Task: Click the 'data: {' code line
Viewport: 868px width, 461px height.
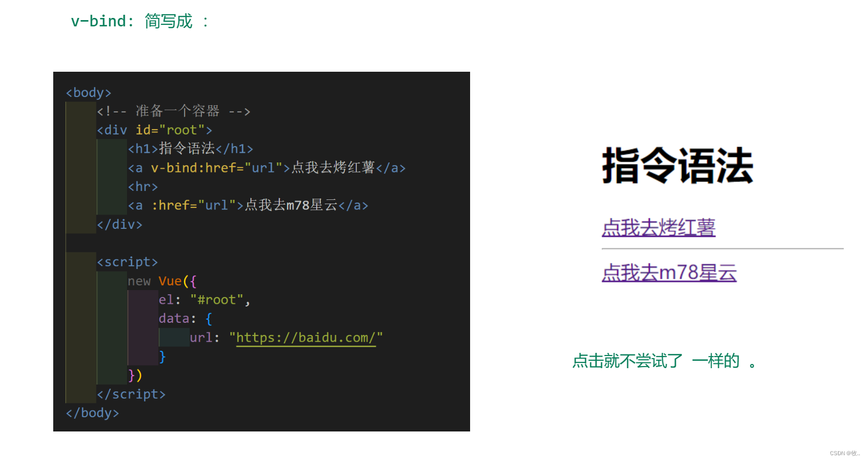Action: coord(186,319)
